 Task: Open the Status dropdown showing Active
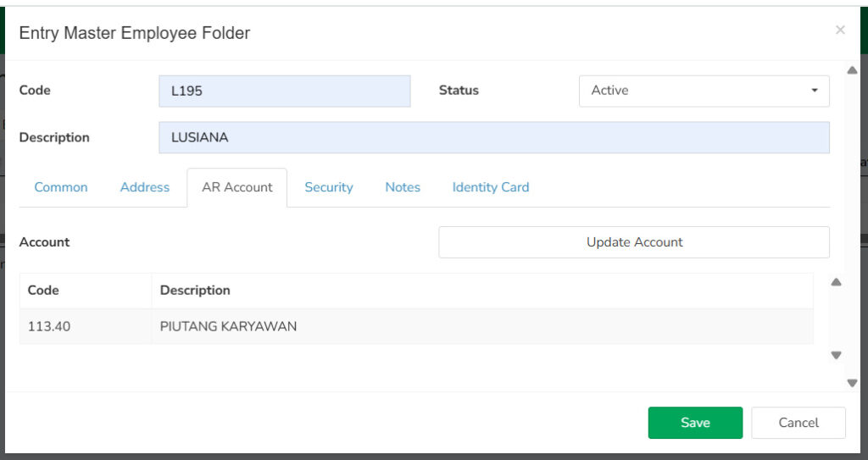pyautogui.click(x=704, y=91)
